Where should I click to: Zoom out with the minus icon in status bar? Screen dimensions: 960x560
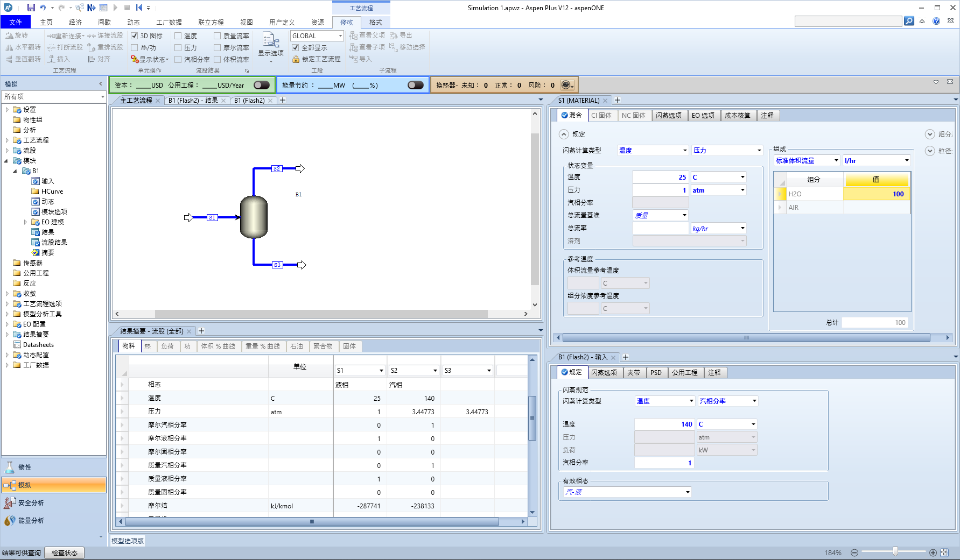pyautogui.click(x=854, y=552)
